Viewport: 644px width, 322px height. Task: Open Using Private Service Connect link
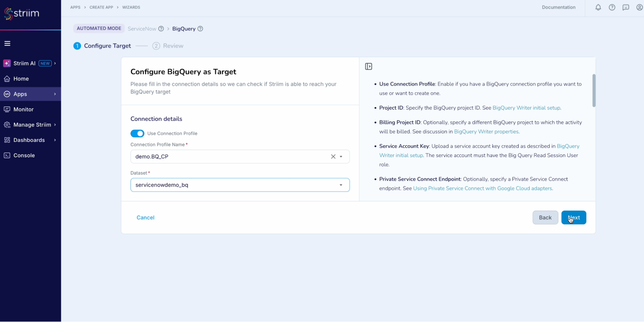coord(482,188)
